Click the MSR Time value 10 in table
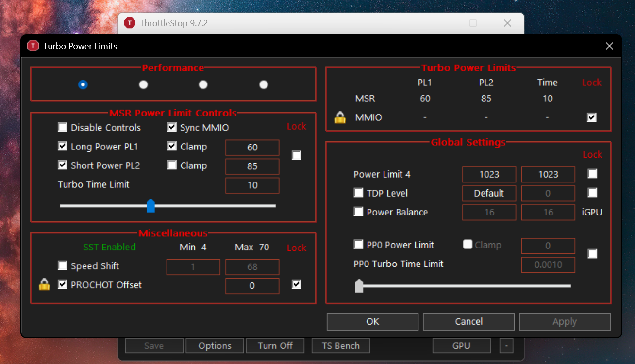Screen dimensions: 635x364 click(x=548, y=99)
